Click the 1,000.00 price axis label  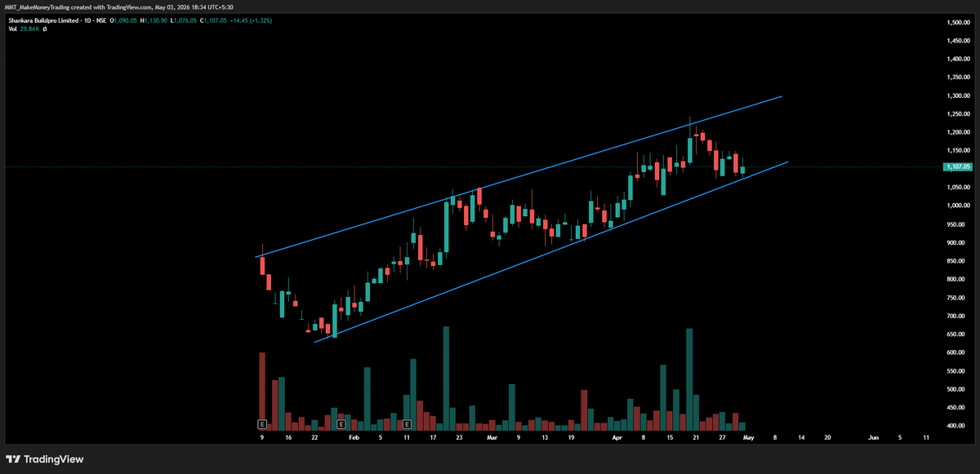pyautogui.click(x=959, y=206)
